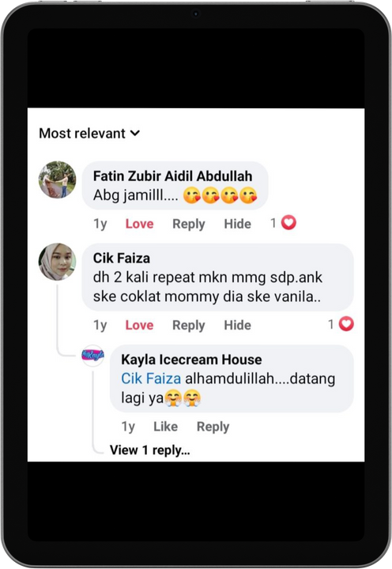Click heart reaction icon on Fatin's comment

pyautogui.click(x=289, y=222)
